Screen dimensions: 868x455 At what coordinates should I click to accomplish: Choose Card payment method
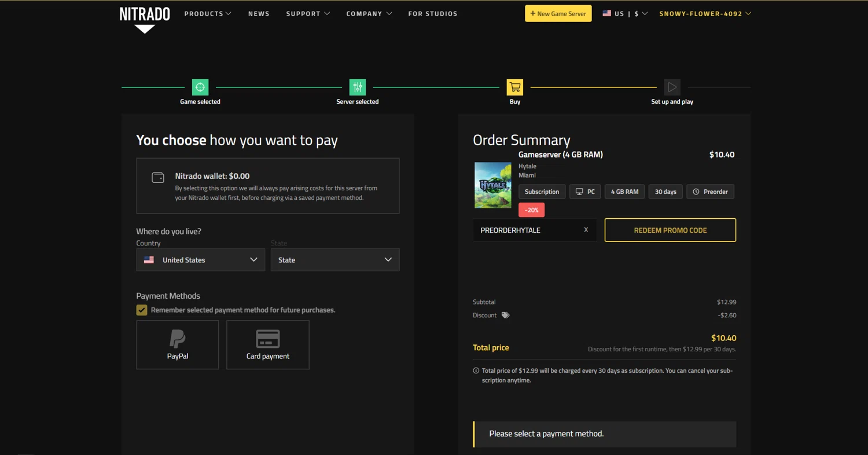(x=268, y=344)
